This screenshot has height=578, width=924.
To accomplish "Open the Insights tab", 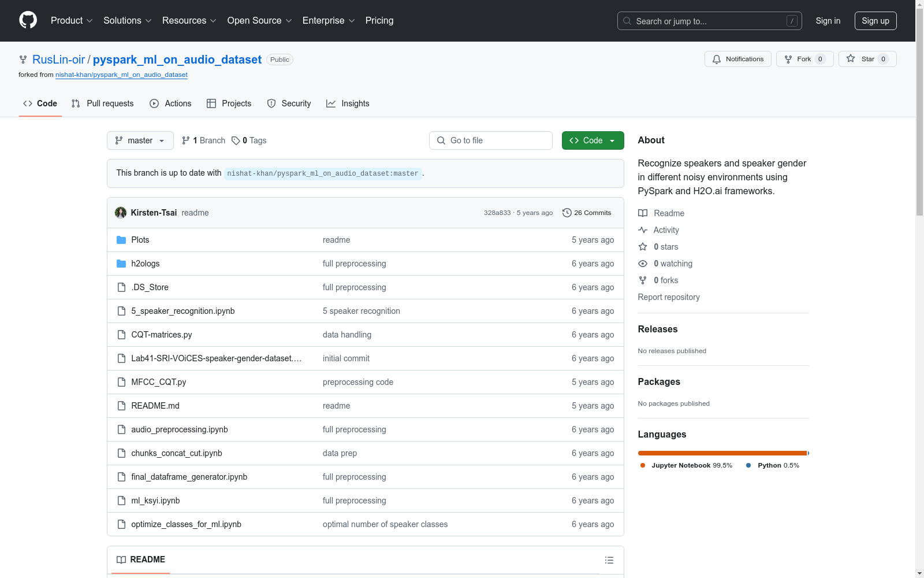I will coord(348,103).
